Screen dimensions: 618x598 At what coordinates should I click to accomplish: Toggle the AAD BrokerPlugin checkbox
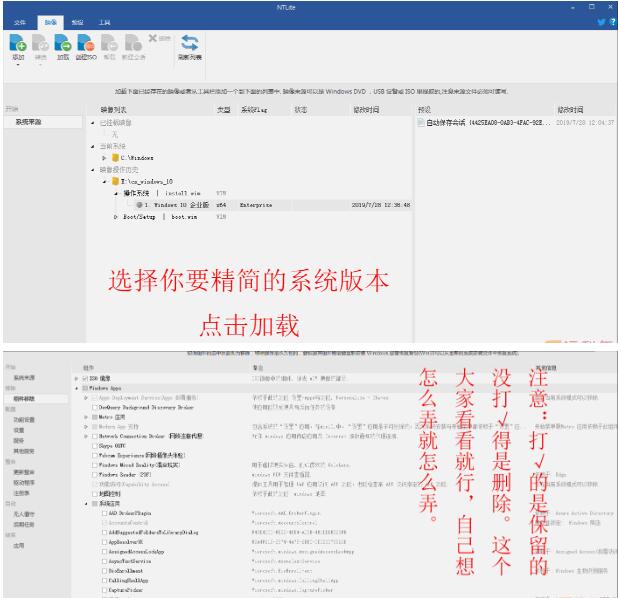pos(104,513)
